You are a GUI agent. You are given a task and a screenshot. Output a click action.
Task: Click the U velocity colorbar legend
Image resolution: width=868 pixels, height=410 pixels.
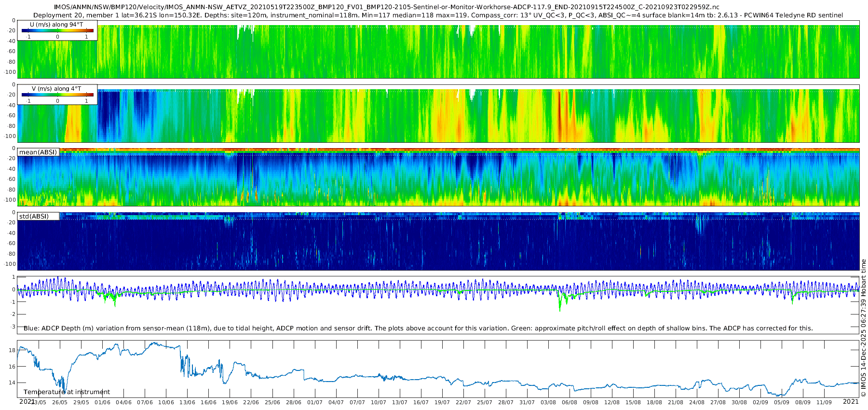57,30
